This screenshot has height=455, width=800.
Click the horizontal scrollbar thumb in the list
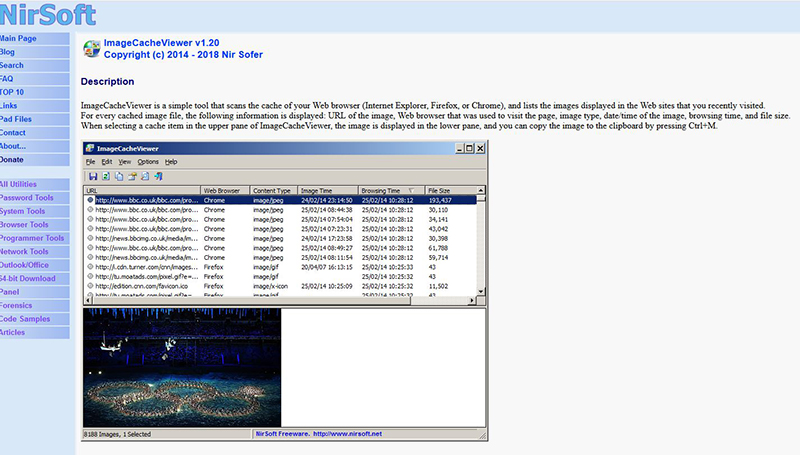[x=251, y=300]
